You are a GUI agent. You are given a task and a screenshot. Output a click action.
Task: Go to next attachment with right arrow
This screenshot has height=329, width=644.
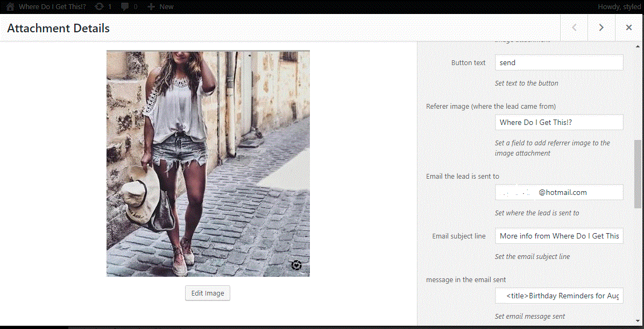[601, 27]
